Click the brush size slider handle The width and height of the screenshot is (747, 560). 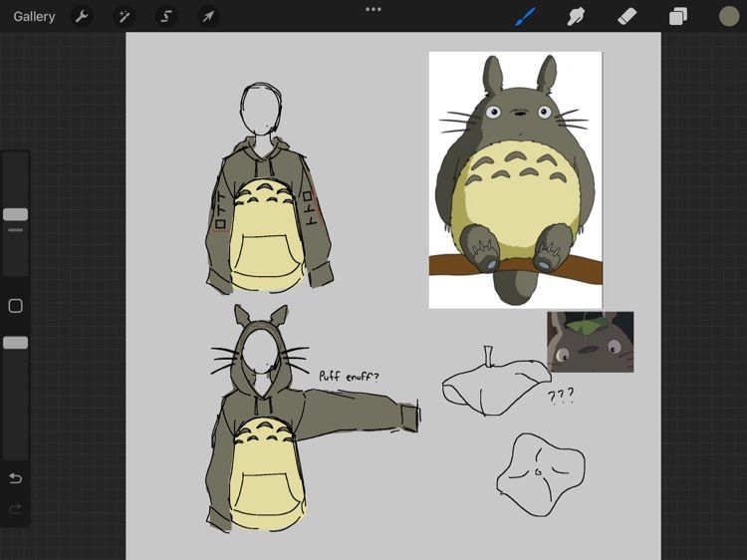click(16, 214)
